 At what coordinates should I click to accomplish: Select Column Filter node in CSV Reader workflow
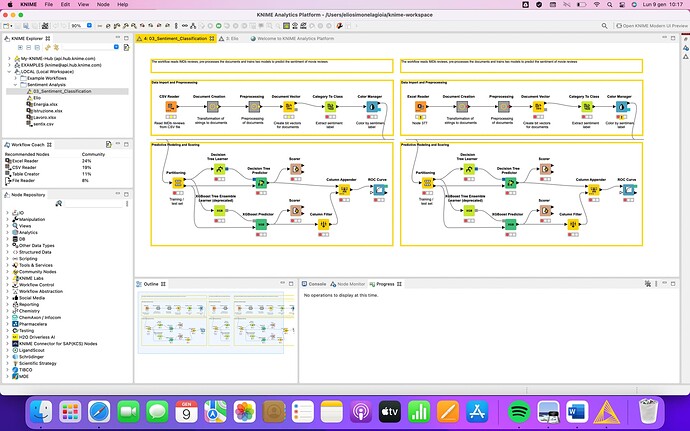click(323, 225)
